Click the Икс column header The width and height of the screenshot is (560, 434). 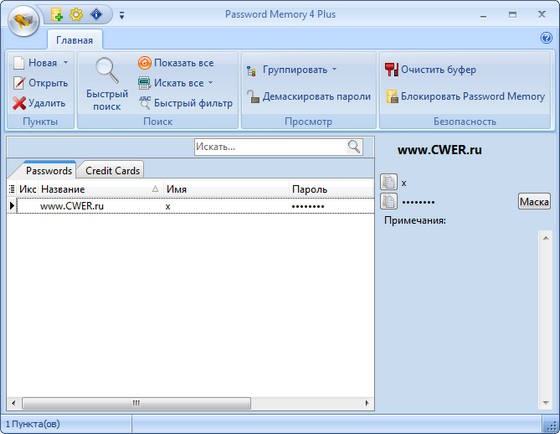[28, 189]
